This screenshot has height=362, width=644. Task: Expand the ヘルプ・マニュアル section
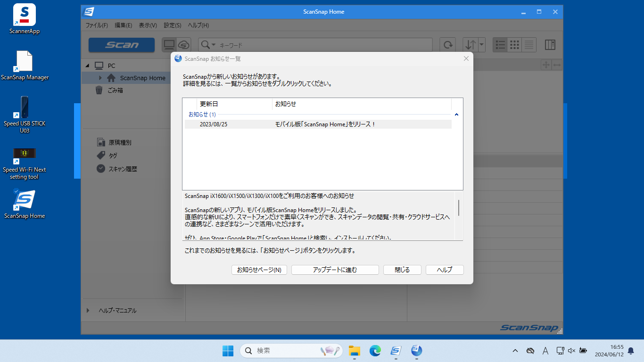[88, 311]
